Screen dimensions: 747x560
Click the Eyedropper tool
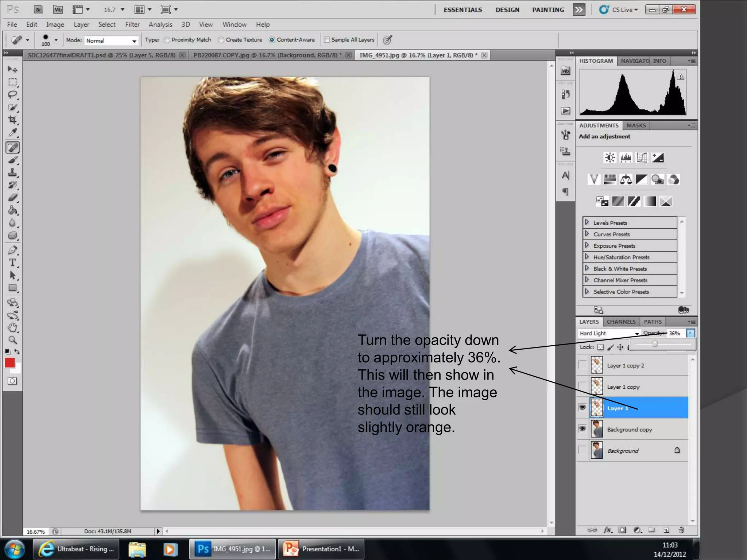(12, 132)
